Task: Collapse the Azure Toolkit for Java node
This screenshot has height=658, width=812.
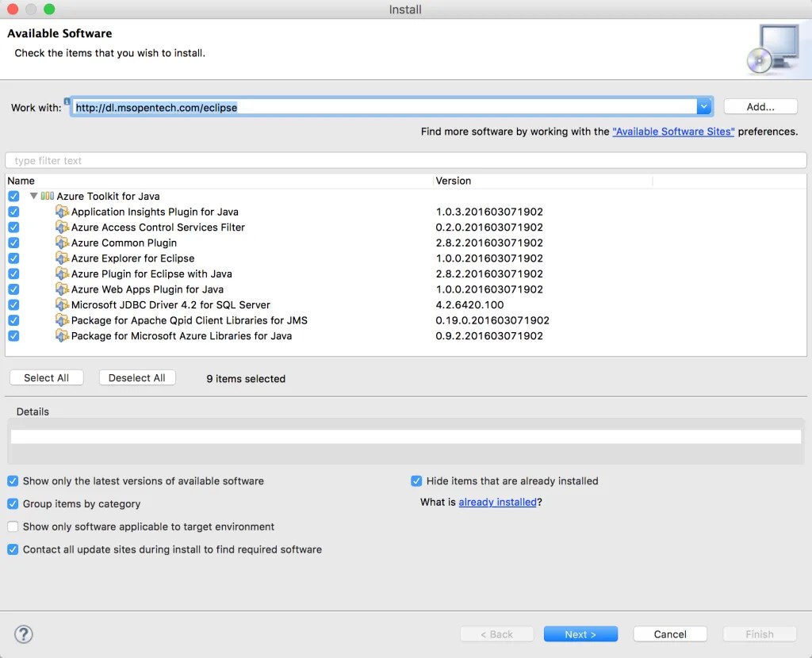Action: [35, 196]
